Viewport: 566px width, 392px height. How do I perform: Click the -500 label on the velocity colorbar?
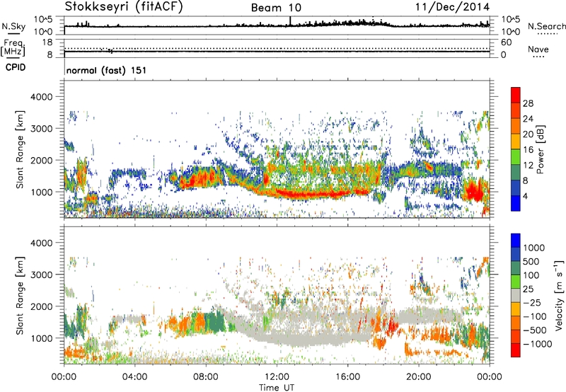click(534, 330)
